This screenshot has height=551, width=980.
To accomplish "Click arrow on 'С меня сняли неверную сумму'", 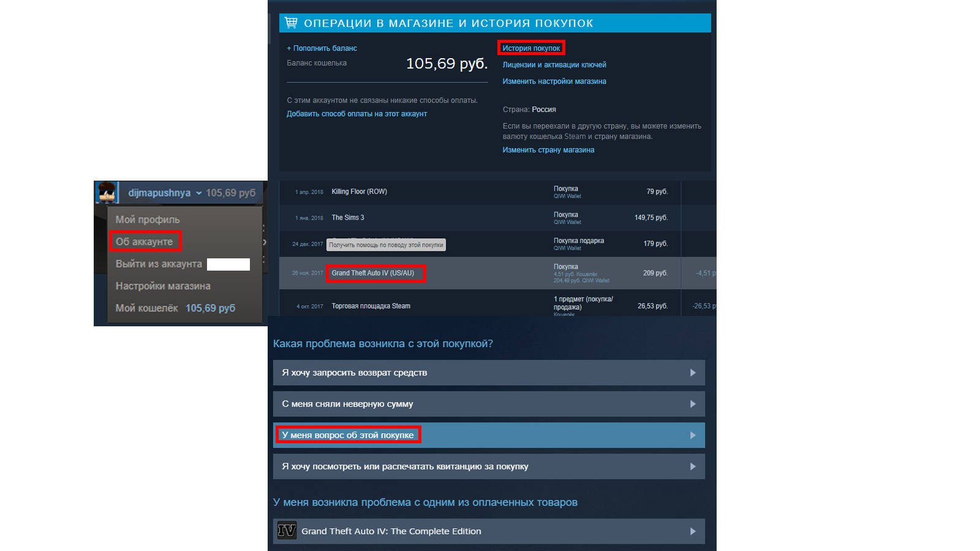I will point(693,403).
